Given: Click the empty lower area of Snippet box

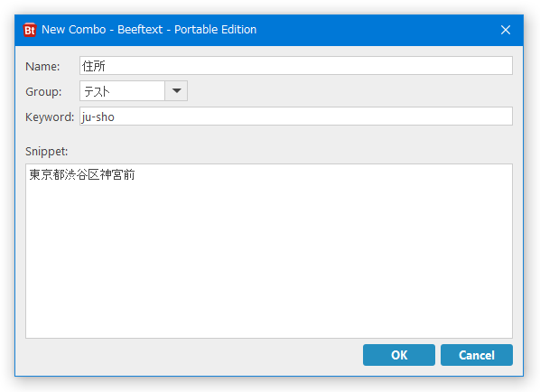Looking at the screenshot, I should point(268,275).
